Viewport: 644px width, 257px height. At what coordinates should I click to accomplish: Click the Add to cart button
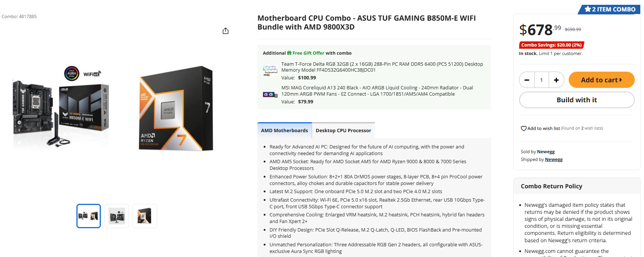[602, 80]
